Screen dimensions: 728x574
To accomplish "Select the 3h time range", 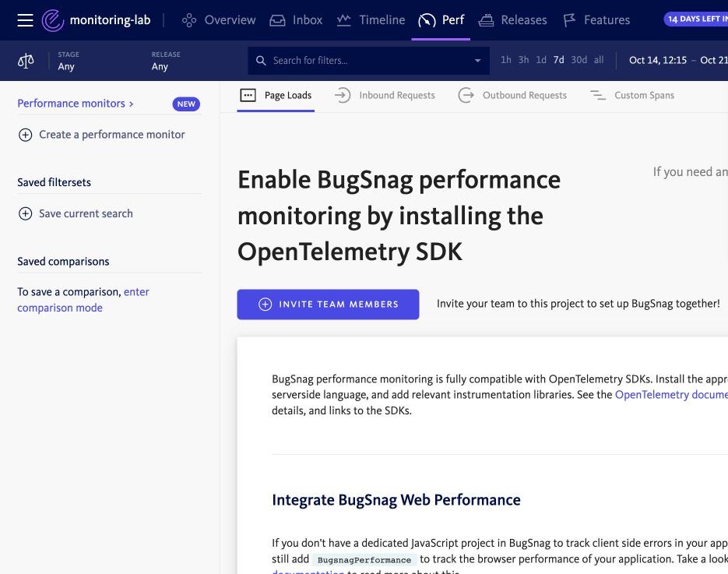I will (523, 60).
